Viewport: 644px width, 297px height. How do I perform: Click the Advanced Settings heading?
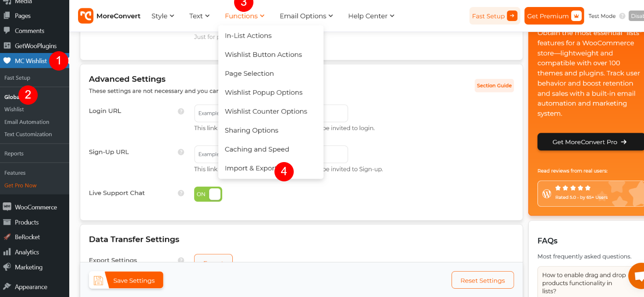(127, 79)
